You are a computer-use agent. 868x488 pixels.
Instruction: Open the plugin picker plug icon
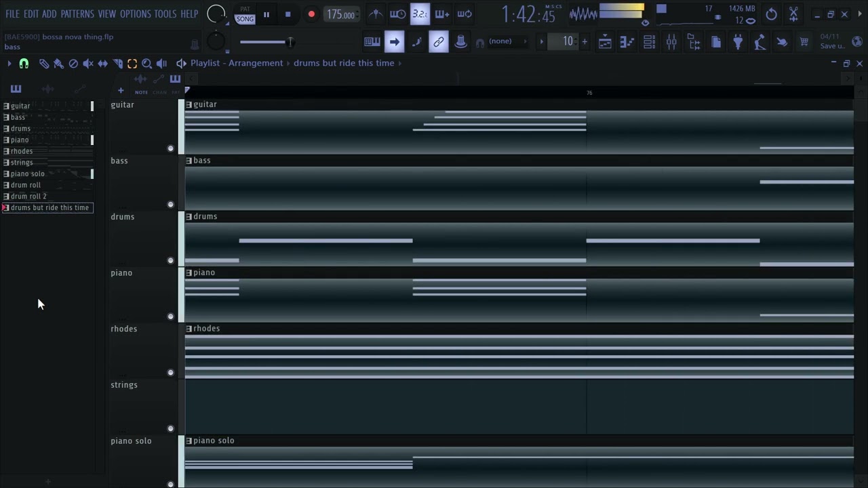click(x=738, y=42)
